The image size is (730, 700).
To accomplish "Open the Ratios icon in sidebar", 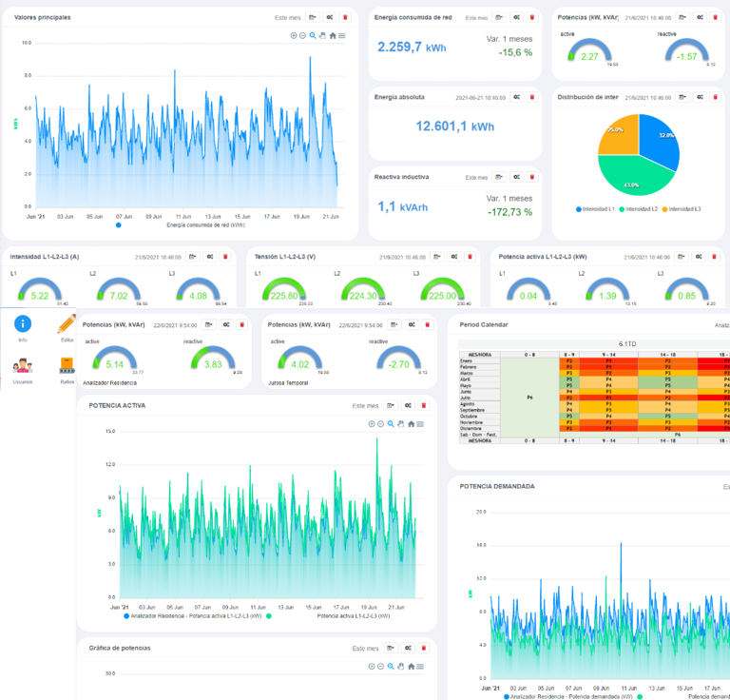I will tap(67, 366).
